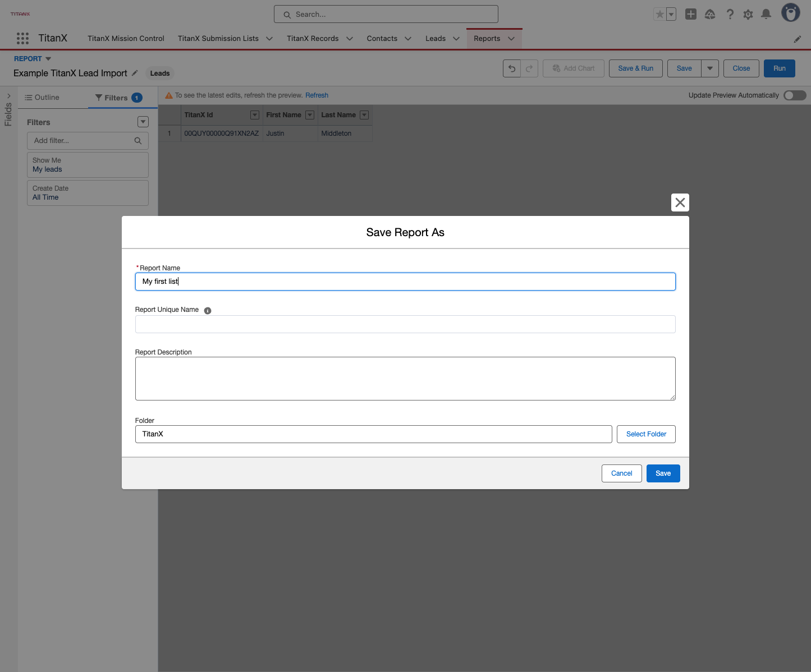Click the Report Unique Name info icon

point(208,311)
